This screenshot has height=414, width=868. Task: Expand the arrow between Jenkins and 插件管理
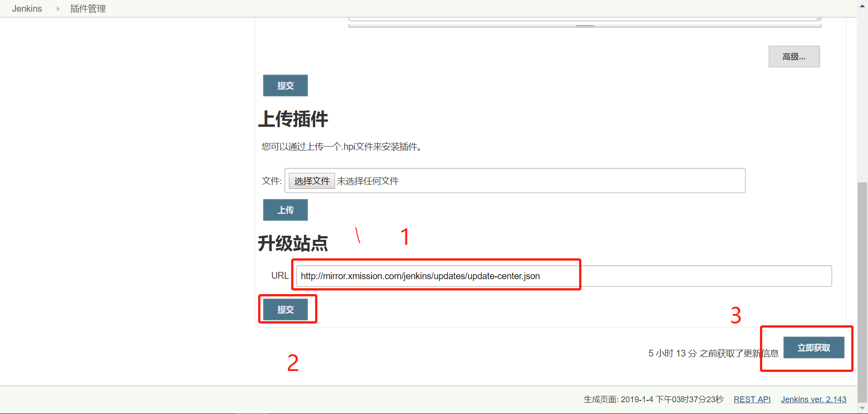click(x=58, y=9)
